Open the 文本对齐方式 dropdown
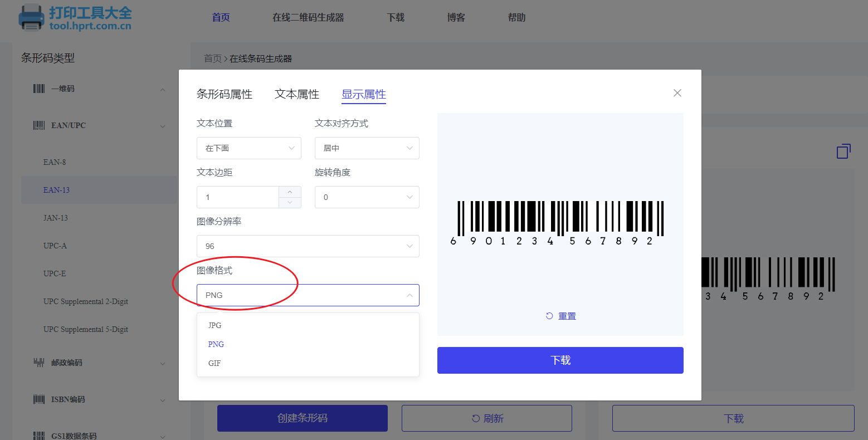868x440 pixels. [367, 148]
